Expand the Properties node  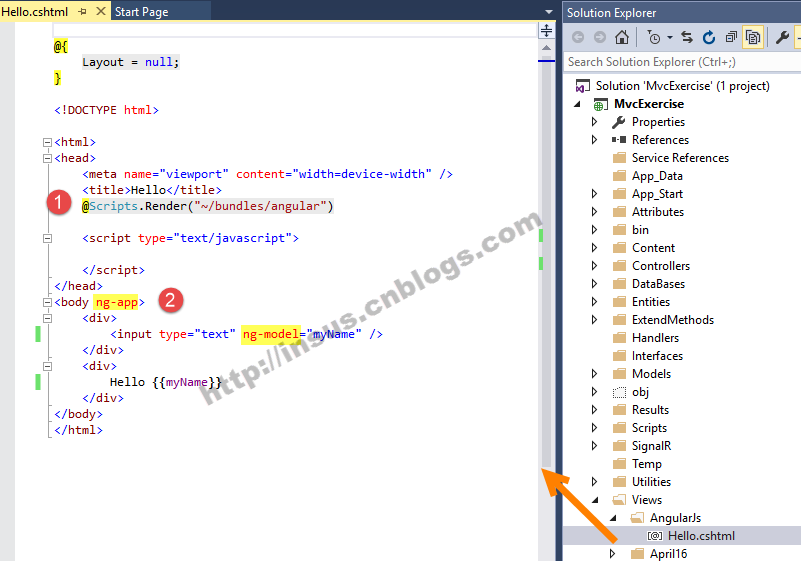pyautogui.click(x=594, y=122)
